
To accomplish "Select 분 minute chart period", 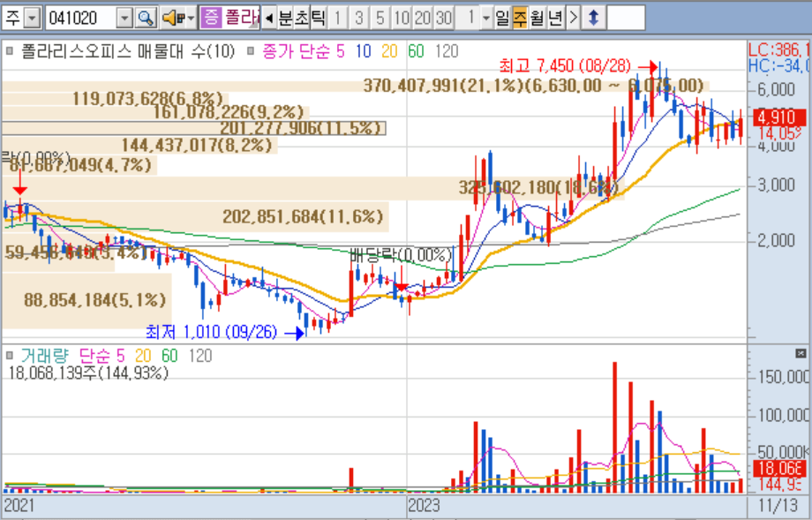I will [285, 19].
